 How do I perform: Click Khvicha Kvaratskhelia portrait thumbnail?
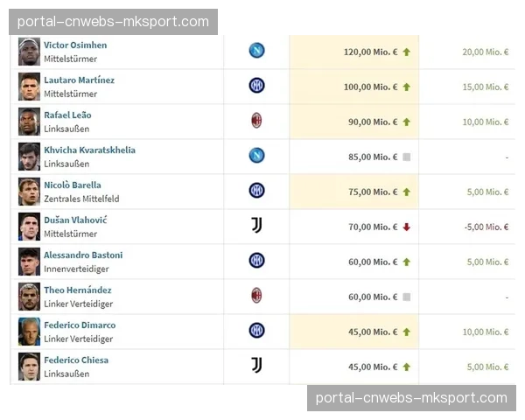(30, 157)
